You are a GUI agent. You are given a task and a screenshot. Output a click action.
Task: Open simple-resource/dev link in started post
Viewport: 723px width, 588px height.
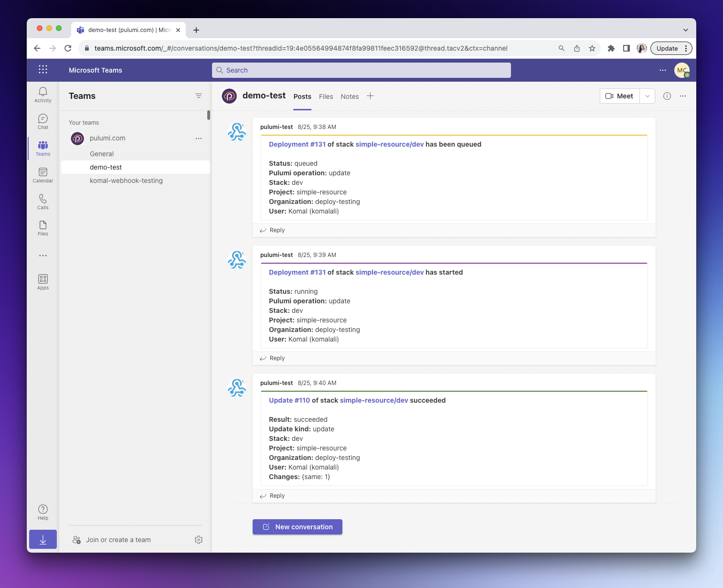pos(390,272)
